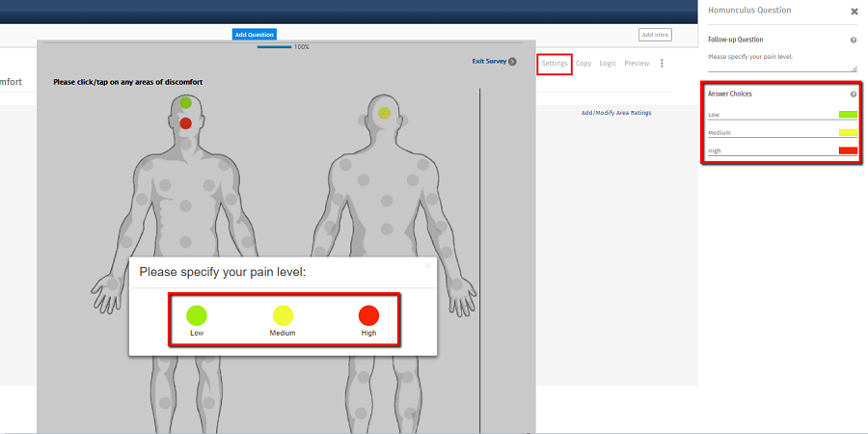Viewport: 868px width, 434px height.
Task: Click the green forehead spot on front figure
Action: coord(186,103)
